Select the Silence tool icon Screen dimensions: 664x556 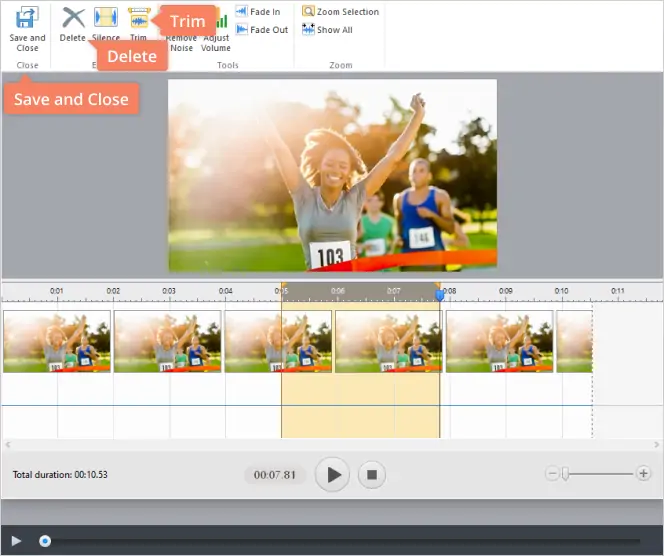(106, 18)
